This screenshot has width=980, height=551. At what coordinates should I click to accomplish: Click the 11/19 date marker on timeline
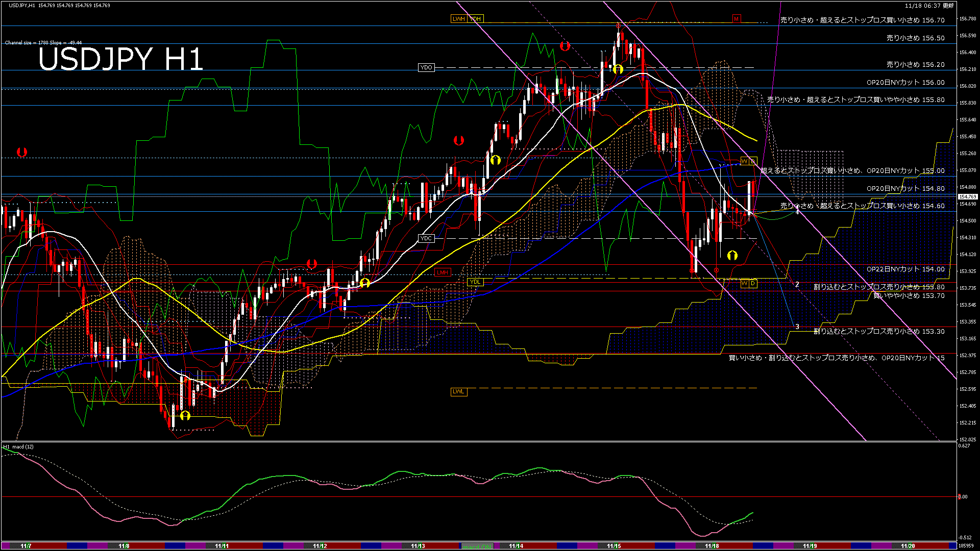coord(810,546)
